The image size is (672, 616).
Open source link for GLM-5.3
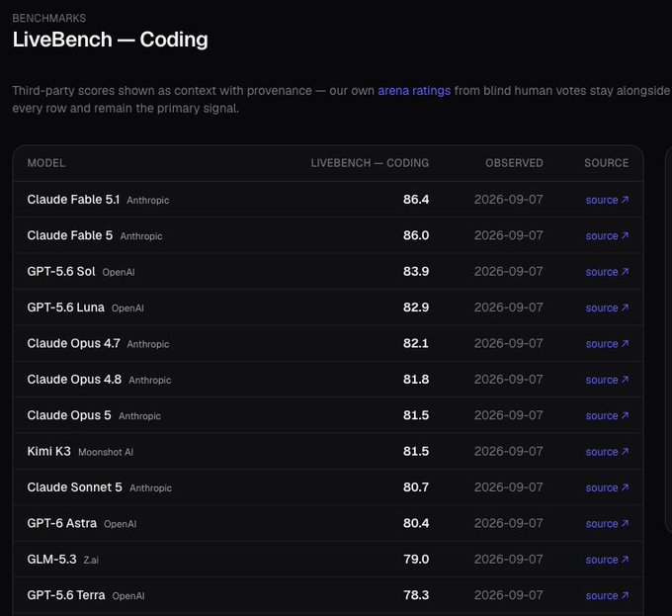(607, 560)
